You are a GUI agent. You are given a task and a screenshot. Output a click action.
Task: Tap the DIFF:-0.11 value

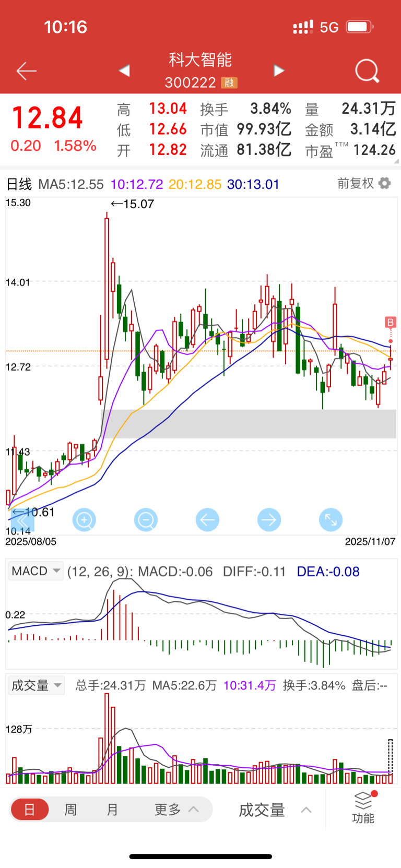tap(254, 572)
